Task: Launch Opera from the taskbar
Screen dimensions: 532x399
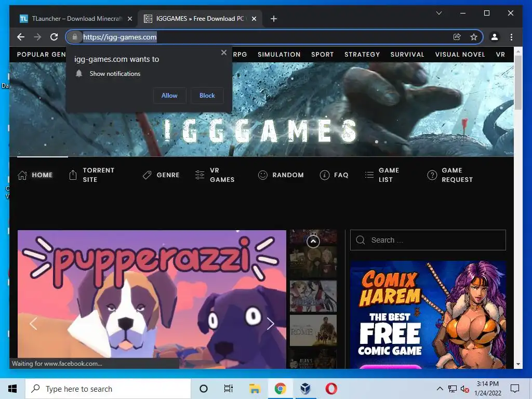Action: pos(331,389)
